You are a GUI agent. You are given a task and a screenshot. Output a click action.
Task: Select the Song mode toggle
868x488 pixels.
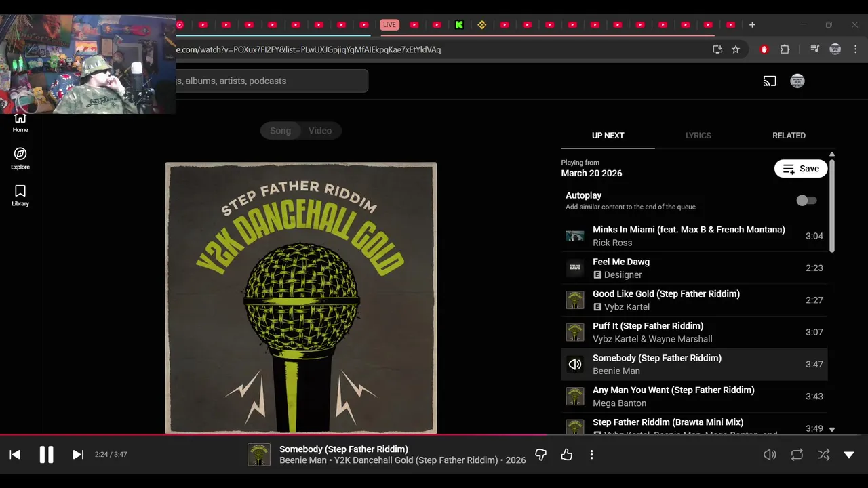point(281,131)
